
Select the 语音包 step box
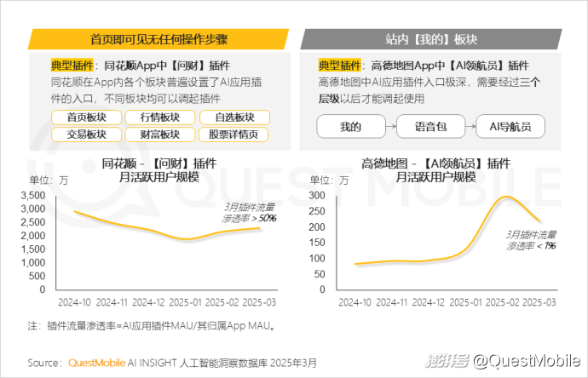(x=430, y=127)
